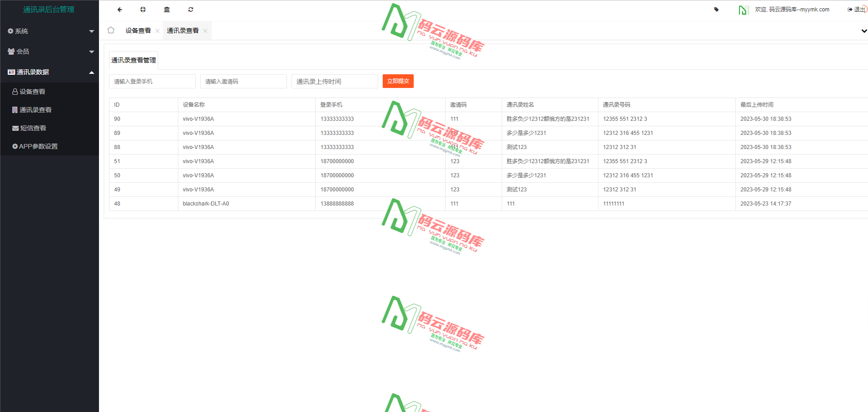This screenshot has height=412, width=868.
Task: Click the home breadcrumb icon above tabs
Action: point(111,30)
